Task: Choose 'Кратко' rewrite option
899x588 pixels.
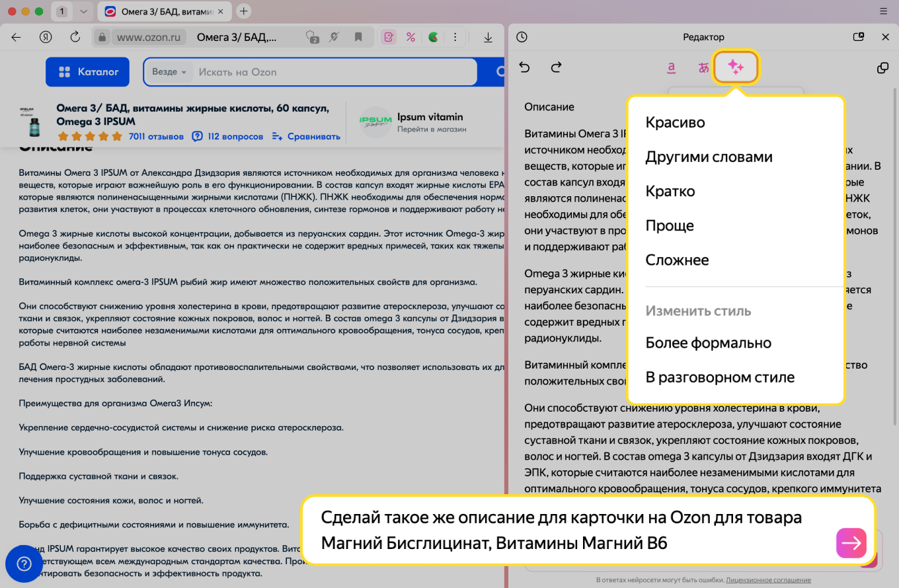Action: click(670, 191)
